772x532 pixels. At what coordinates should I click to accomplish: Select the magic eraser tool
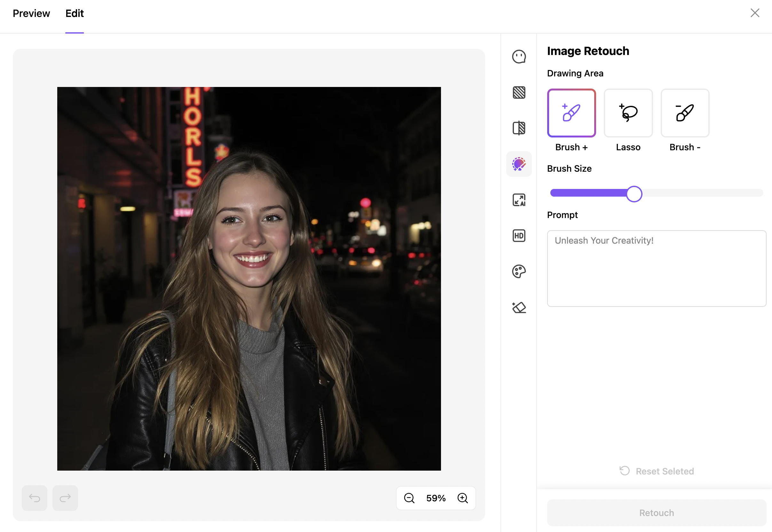tap(519, 307)
